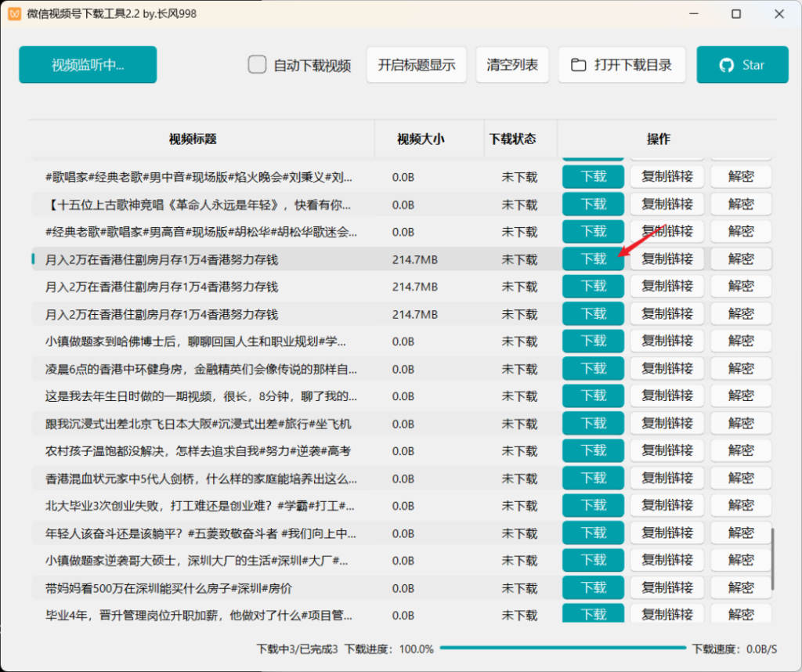
Task: Copy link for 年轻人该奋斗还是该躺平 video
Action: coord(667,533)
